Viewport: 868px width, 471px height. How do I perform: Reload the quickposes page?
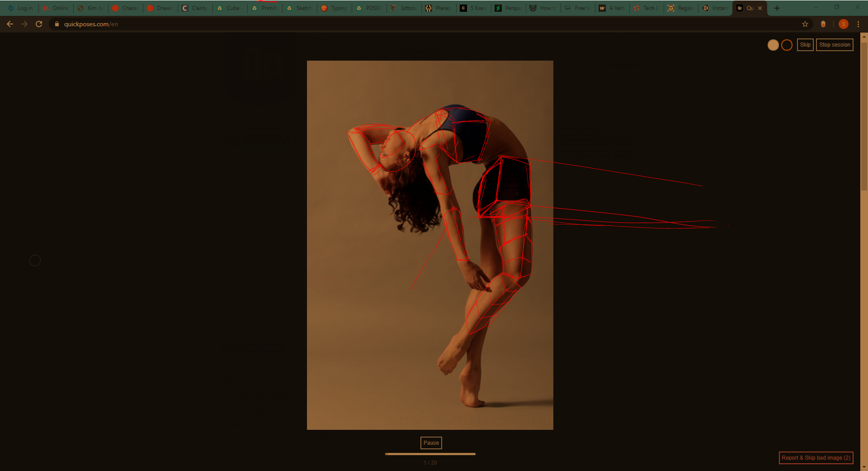tap(39, 24)
